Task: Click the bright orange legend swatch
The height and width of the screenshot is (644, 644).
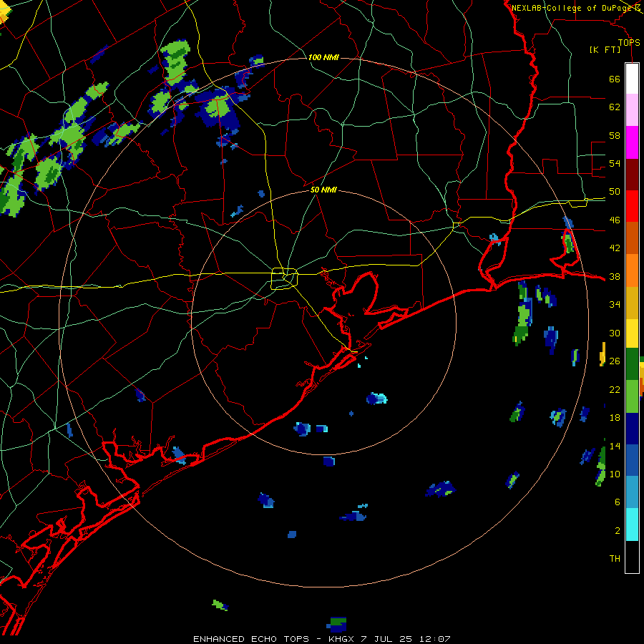Action: (632, 270)
